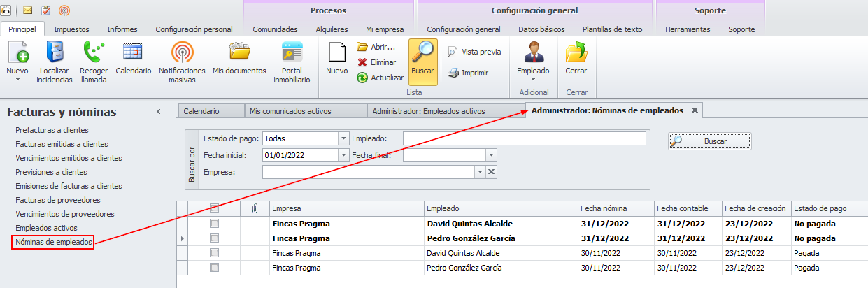868x288 pixels.
Task: Open the Calendario ribbon icon
Action: [133, 53]
